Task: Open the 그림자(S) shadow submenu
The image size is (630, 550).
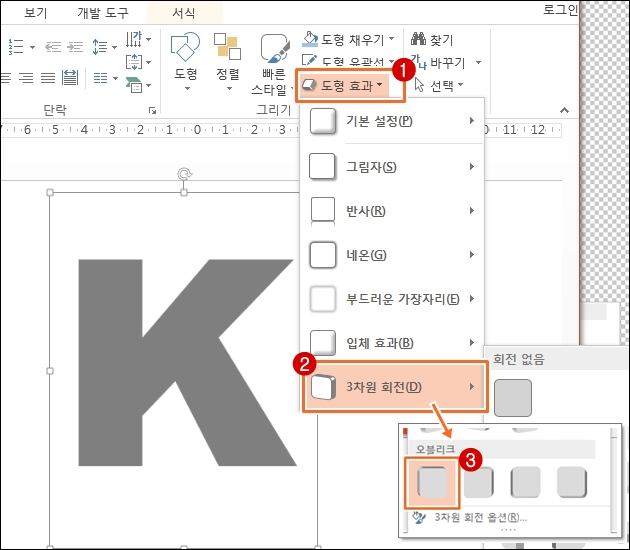Action: [x=392, y=166]
